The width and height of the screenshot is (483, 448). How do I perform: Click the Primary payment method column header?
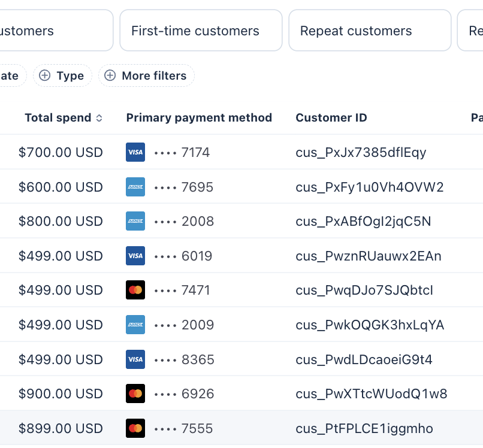(199, 117)
